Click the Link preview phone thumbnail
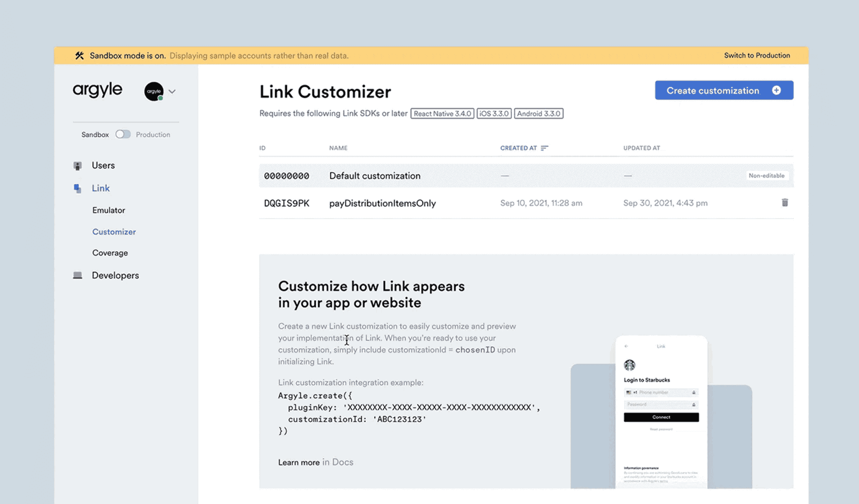Screen dimensions: 859x504 coord(661,412)
